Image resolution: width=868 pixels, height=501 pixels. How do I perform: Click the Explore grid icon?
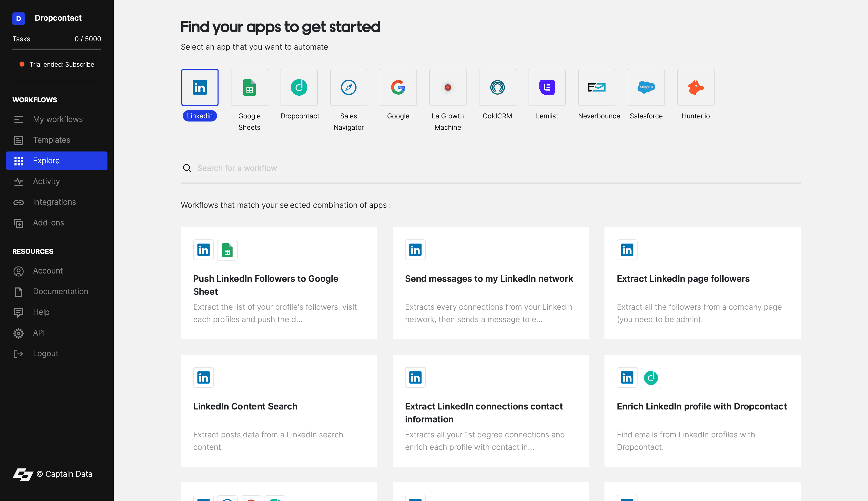click(19, 161)
